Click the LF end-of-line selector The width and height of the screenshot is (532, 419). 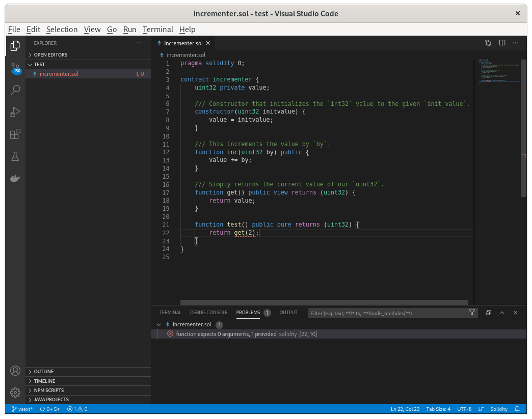tap(481, 409)
